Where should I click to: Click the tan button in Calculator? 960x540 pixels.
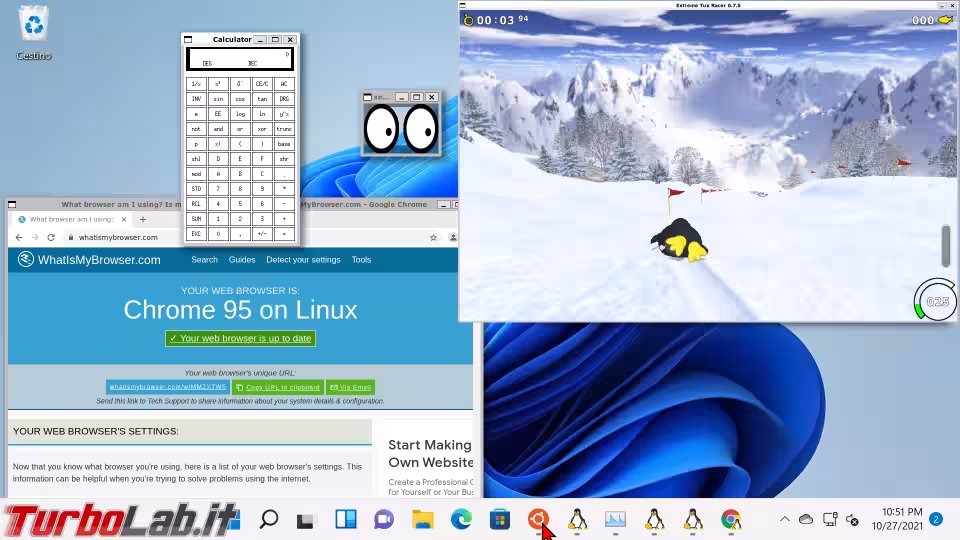point(262,99)
